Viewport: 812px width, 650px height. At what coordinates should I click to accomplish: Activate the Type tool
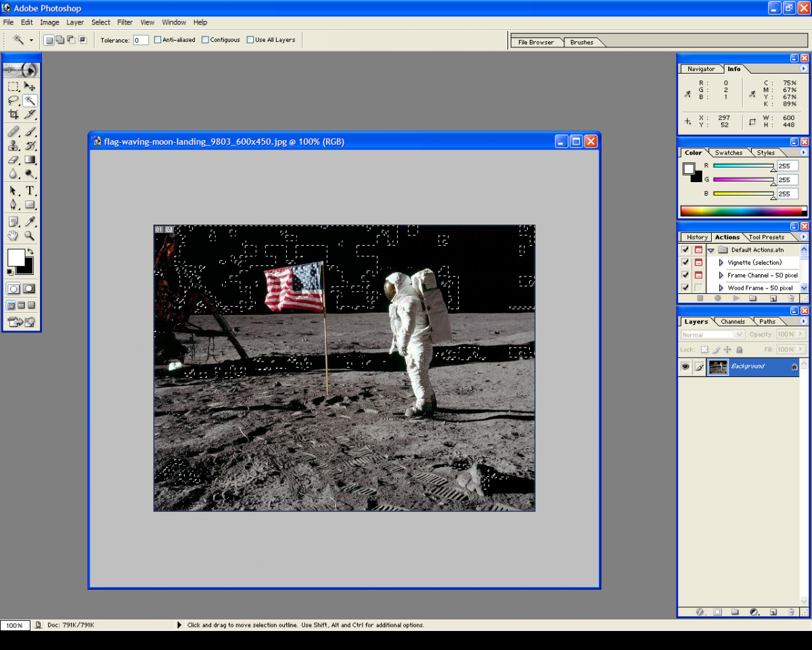[x=30, y=191]
